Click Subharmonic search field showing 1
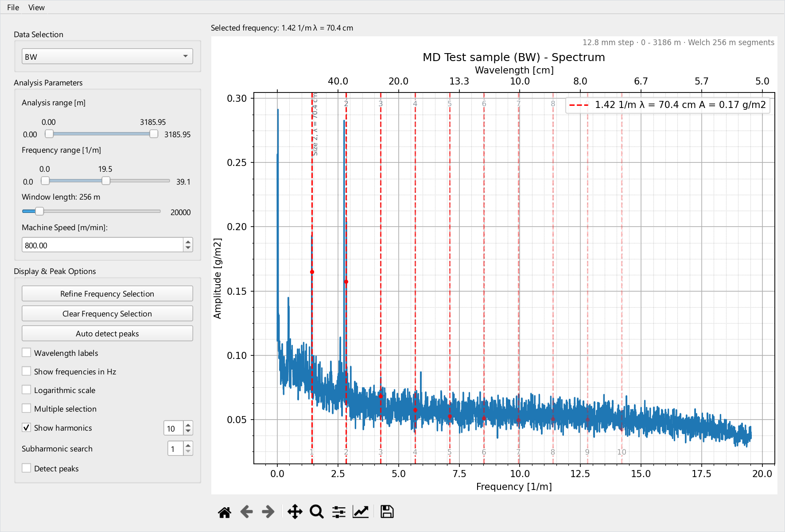The image size is (785, 532). click(x=175, y=449)
